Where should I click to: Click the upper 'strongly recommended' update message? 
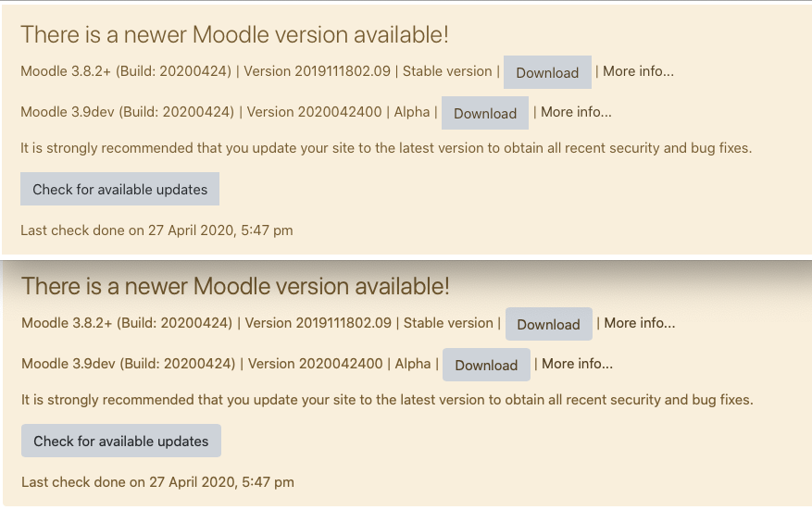pos(386,148)
